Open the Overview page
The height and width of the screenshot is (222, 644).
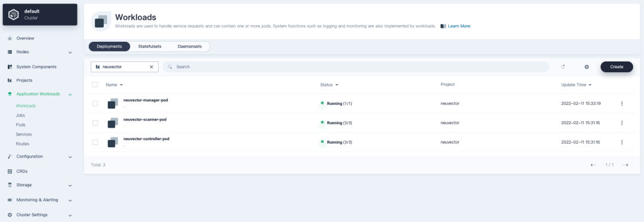pyautogui.click(x=25, y=38)
